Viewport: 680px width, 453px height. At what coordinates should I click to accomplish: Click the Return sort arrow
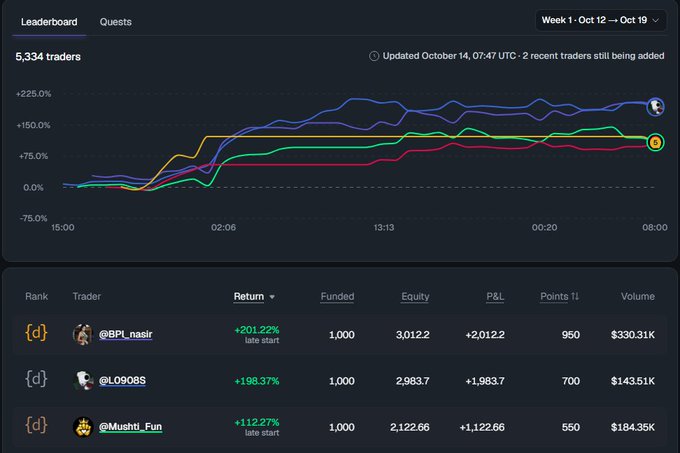[272, 297]
